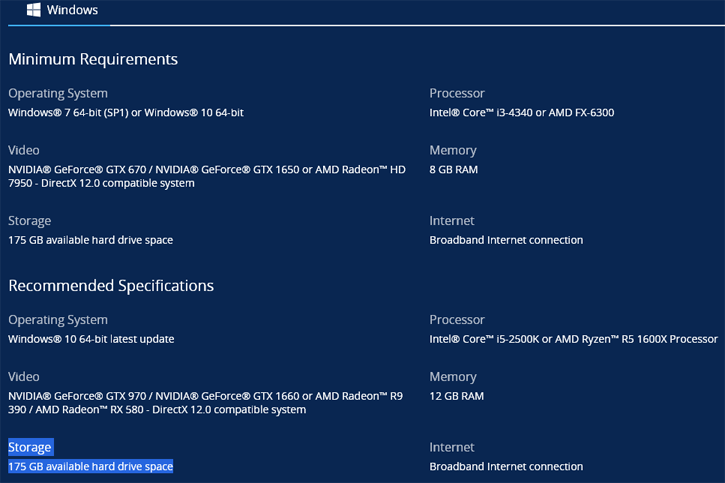Screen dimensions: 725x483
Task: Click the minimum Broadband Internet connection text
Action: pos(506,240)
